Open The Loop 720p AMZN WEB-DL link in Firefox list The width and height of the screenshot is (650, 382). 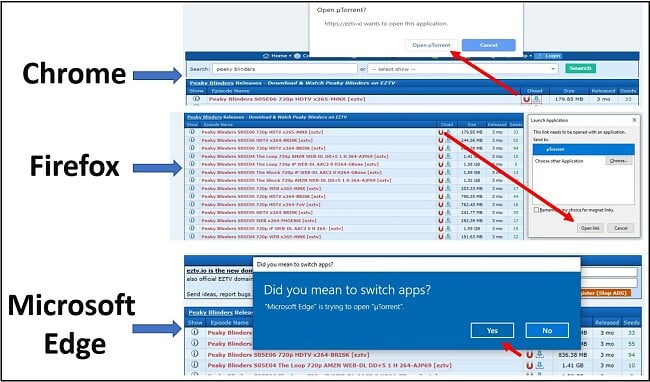tap(295, 156)
